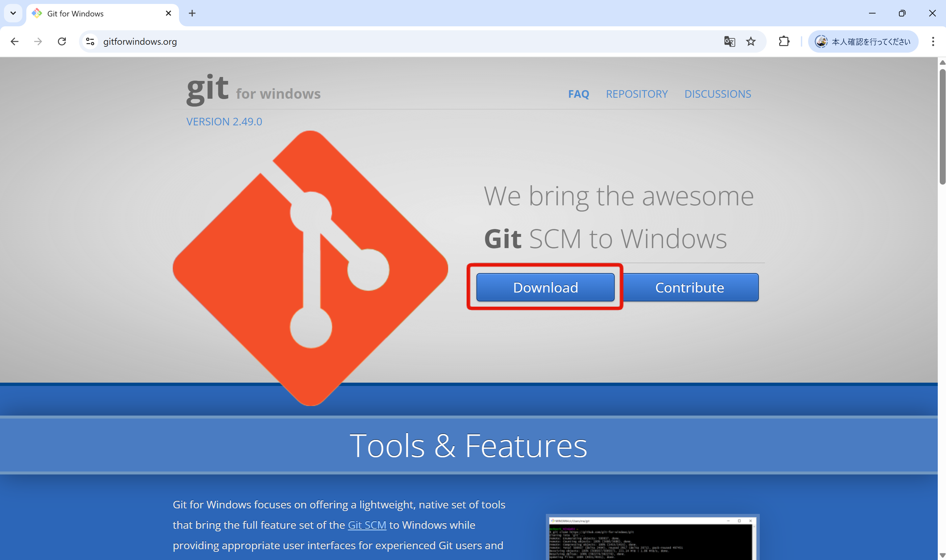Open Chrome's three-dot menu
The height and width of the screenshot is (560, 946).
[x=933, y=41]
